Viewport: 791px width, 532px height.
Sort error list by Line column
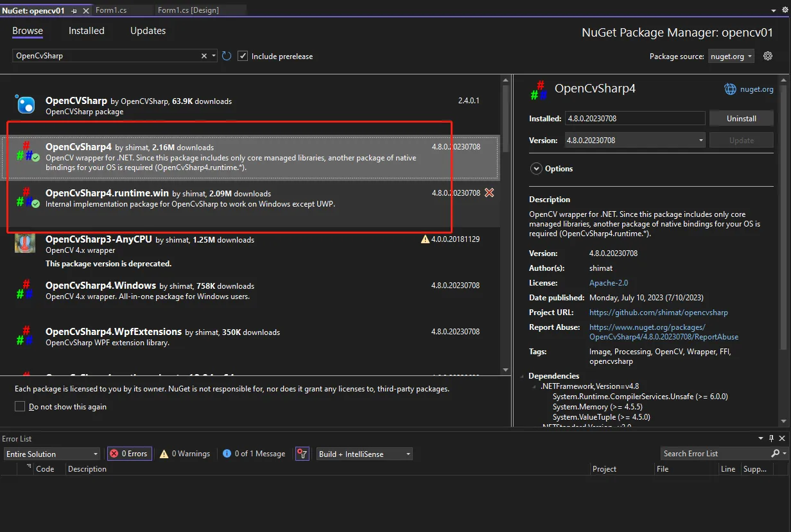tap(728, 469)
